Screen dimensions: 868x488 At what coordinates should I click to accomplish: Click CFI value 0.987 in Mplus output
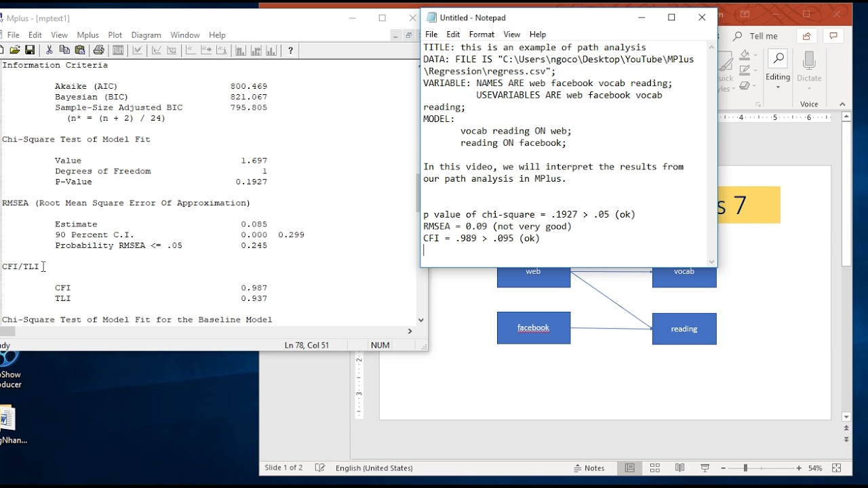(254, 288)
